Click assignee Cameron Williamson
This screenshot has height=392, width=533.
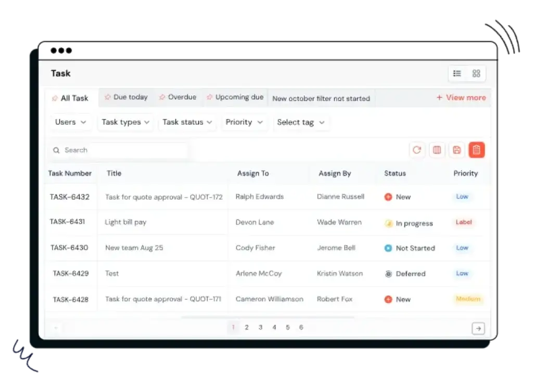point(269,299)
